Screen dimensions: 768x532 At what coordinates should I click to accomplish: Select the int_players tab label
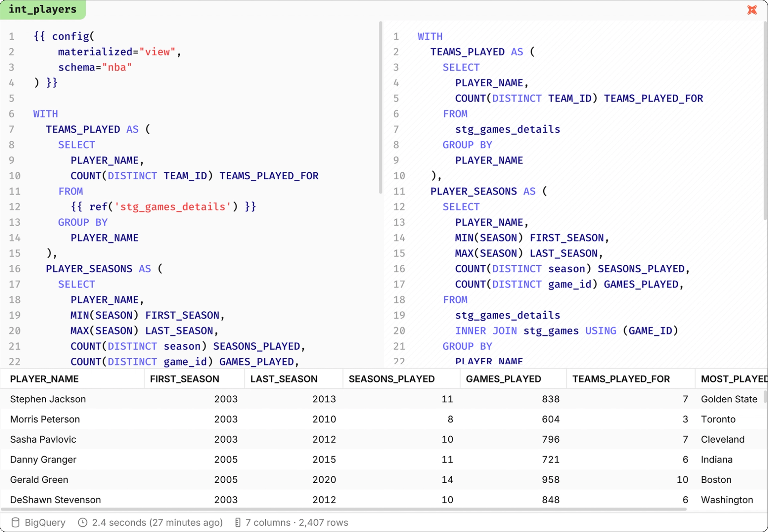click(x=43, y=9)
